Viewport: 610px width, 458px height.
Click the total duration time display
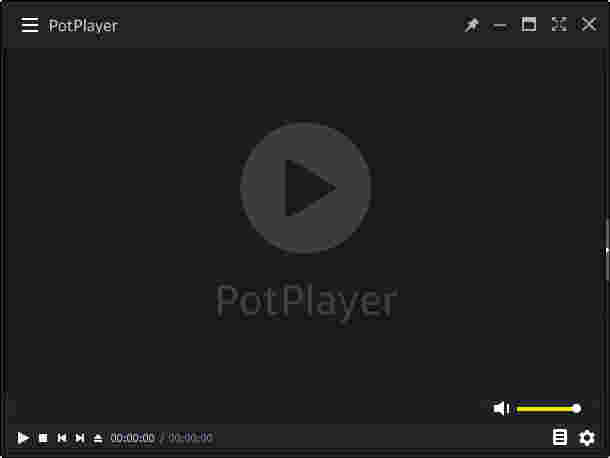(190, 438)
